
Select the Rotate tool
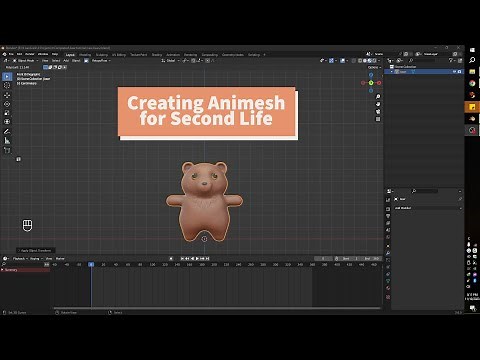coord(7,104)
